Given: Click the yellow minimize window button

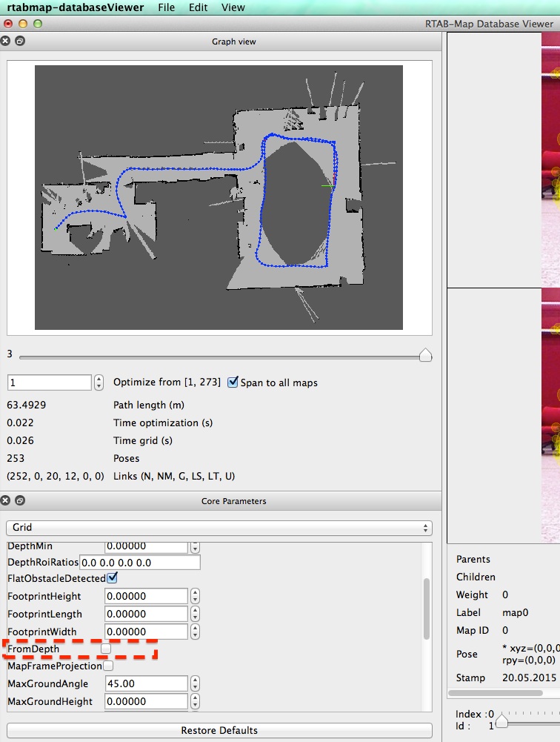Looking at the screenshot, I should (23, 24).
